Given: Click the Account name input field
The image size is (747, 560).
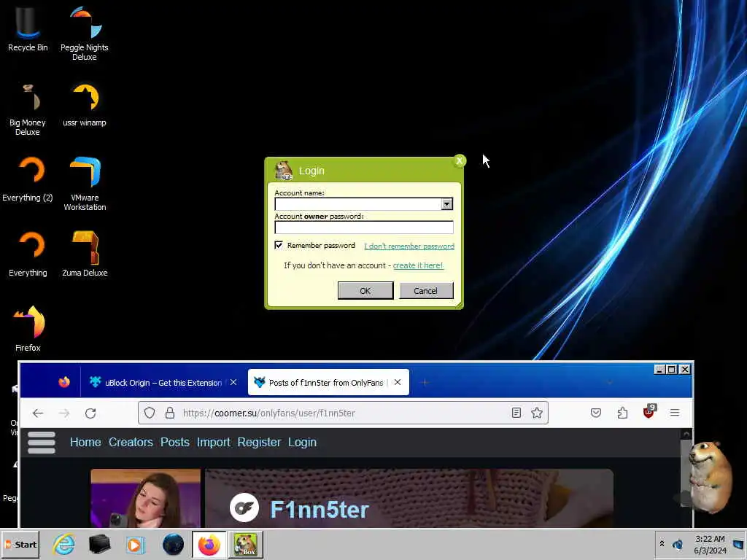Looking at the screenshot, I should [358, 204].
